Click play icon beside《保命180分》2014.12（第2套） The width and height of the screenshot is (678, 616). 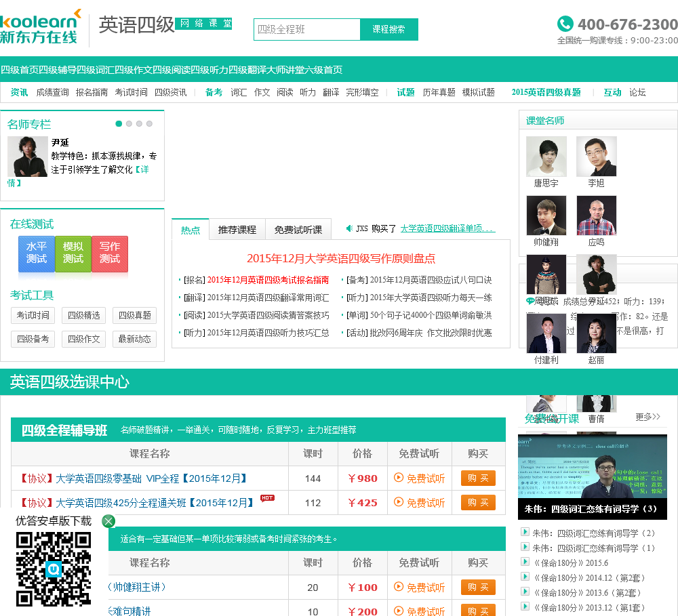point(525,577)
